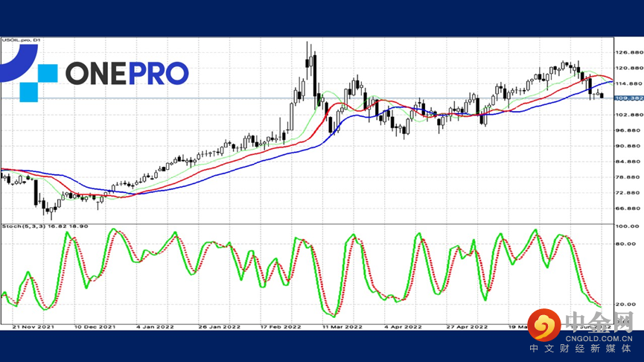644x362 pixels.
Task: Select the Stoch(5,3,3) indicator label
Action: [x=45, y=226]
